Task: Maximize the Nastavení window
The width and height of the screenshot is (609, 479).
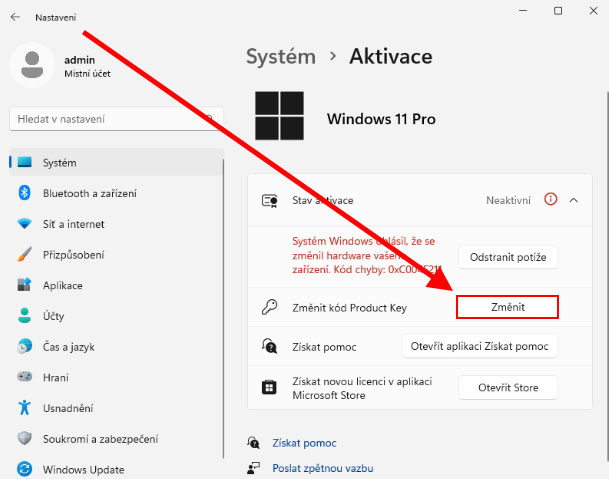Action: pos(558,11)
